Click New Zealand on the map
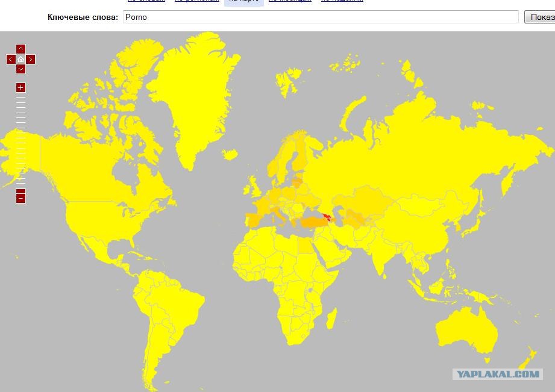 tap(528, 359)
